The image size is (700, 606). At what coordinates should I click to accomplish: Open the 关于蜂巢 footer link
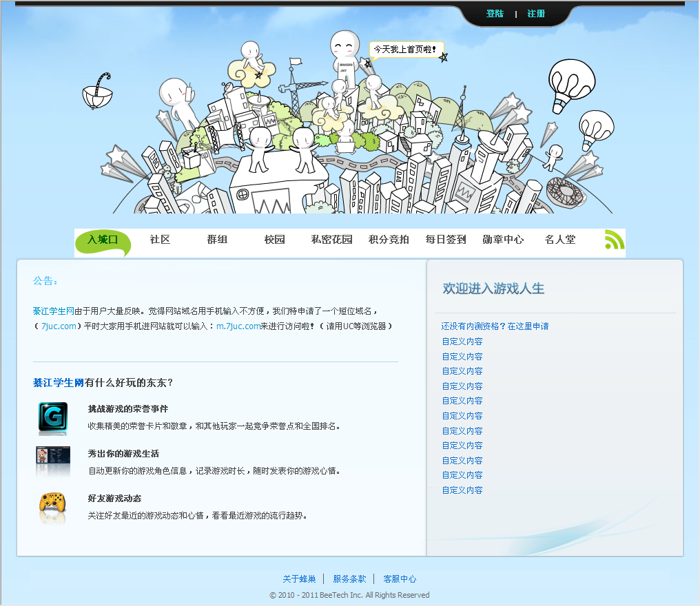[299, 578]
